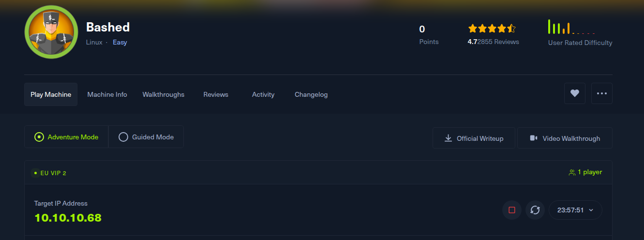Click the Bashed machine avatar image
This screenshot has width=644, height=240.
[51, 32]
